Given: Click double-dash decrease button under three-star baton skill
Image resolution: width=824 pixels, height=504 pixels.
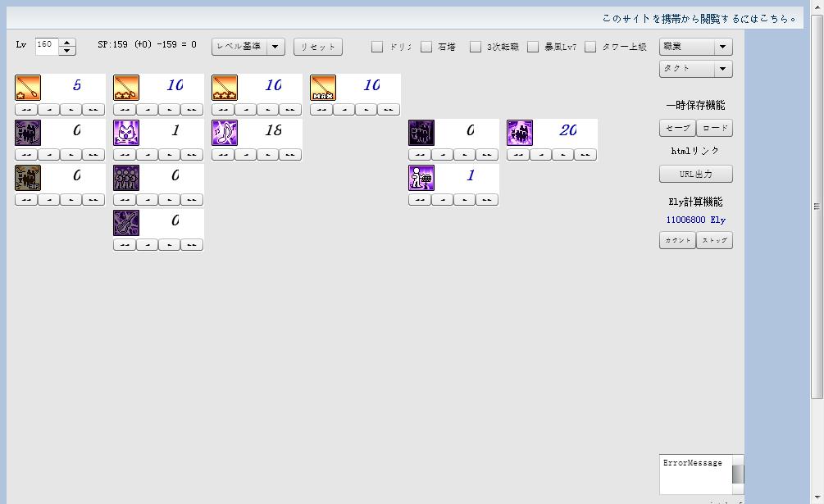Looking at the screenshot, I should click(x=222, y=109).
